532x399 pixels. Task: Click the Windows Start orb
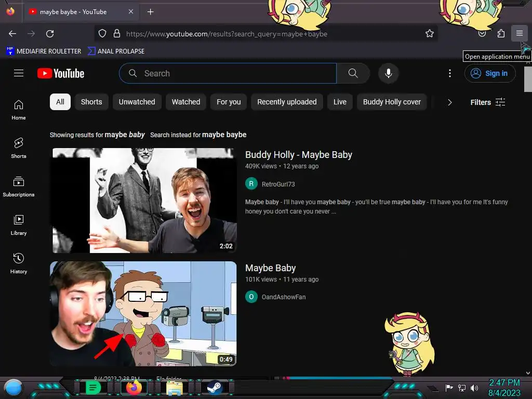[13, 388]
